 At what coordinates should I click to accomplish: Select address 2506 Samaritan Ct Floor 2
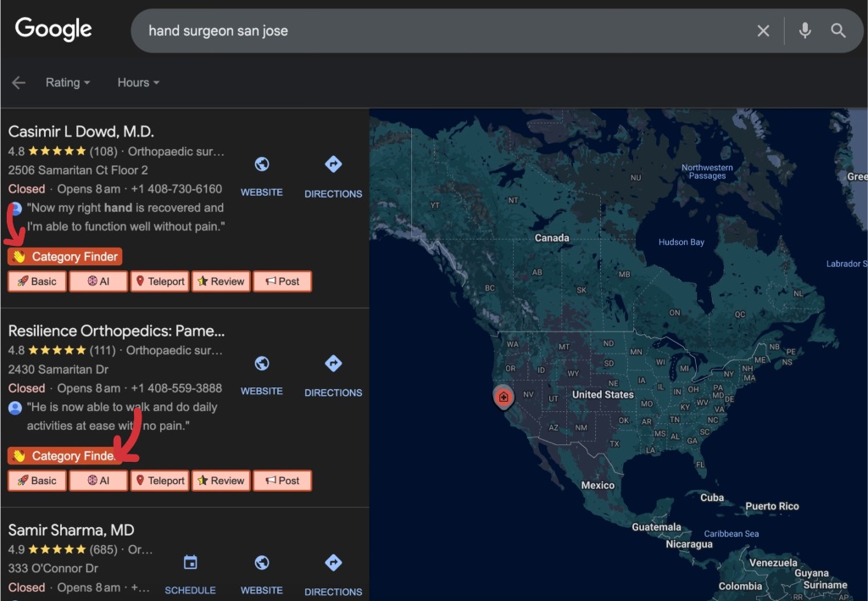(78, 170)
